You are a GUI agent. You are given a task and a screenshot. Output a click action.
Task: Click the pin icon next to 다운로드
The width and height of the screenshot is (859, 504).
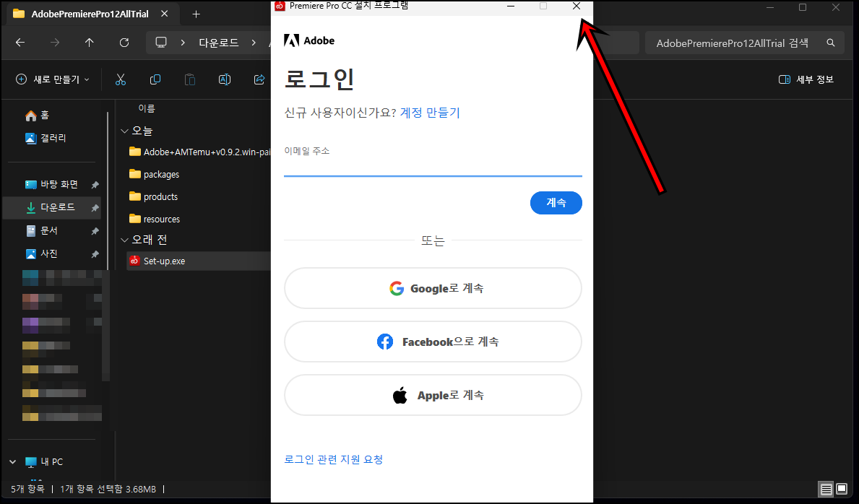95,208
